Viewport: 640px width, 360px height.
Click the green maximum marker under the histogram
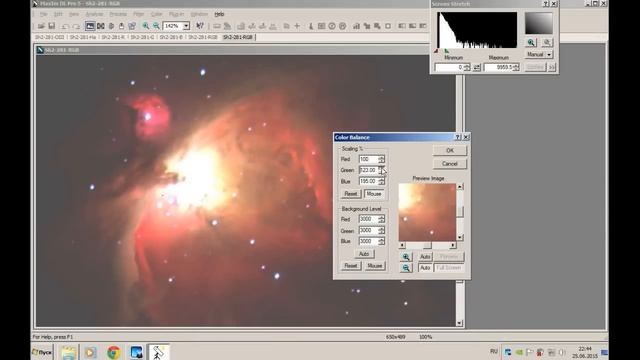pyautogui.click(x=447, y=51)
